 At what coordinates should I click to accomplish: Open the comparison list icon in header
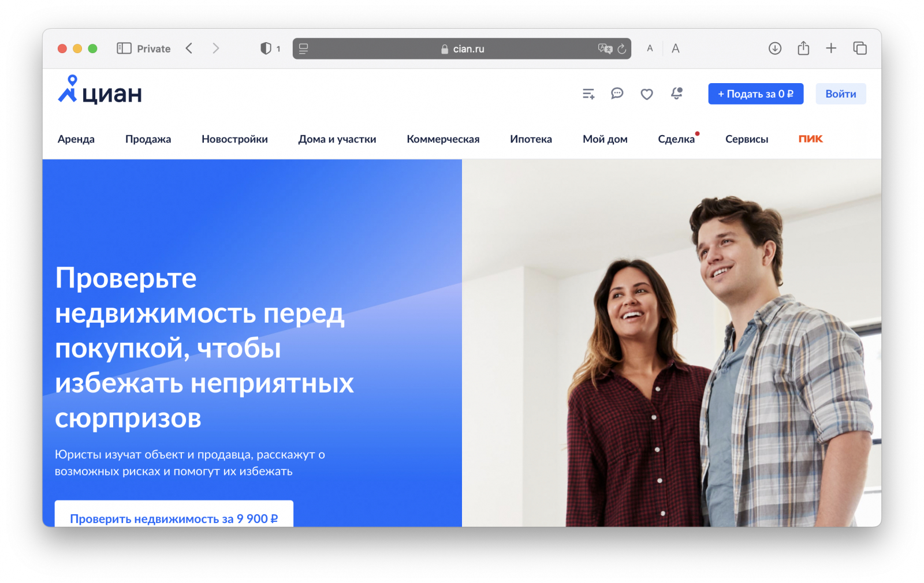point(588,94)
